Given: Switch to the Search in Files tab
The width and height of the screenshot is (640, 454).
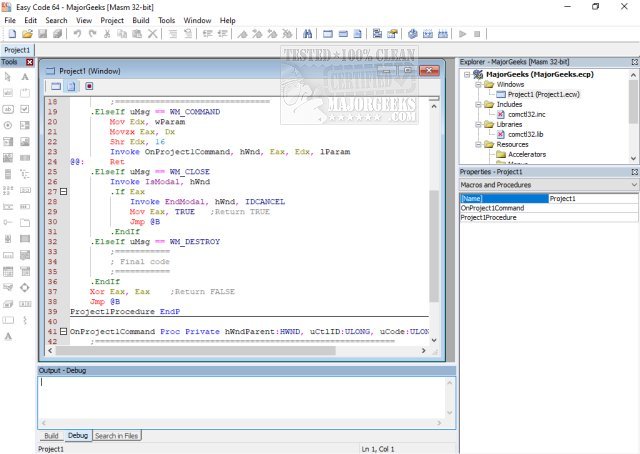Looking at the screenshot, I should tap(117, 436).
